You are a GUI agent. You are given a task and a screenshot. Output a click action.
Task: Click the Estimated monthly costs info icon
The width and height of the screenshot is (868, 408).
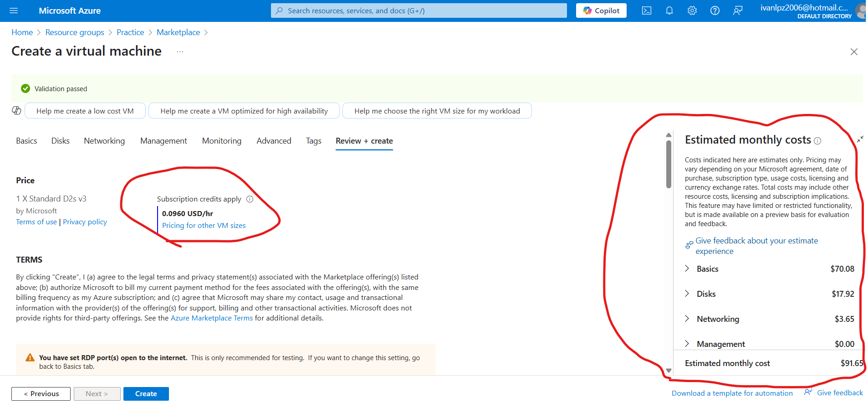point(817,141)
